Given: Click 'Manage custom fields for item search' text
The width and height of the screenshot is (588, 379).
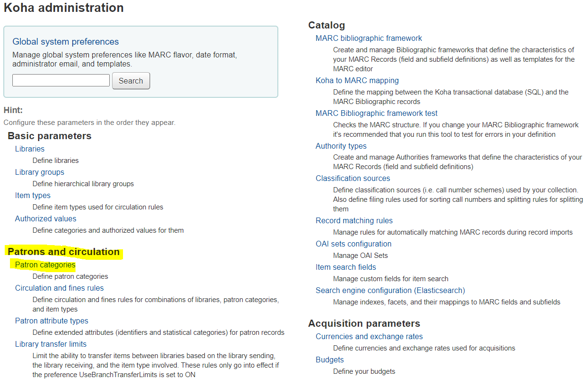Looking at the screenshot, I should tap(391, 279).
